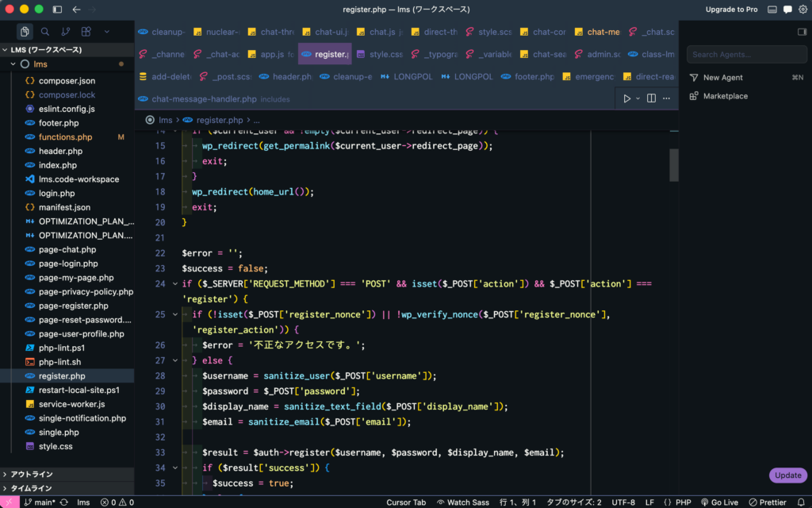Image resolution: width=812 pixels, height=508 pixels.
Task: Click the 行 1、列 1 cursor position
Action: pyautogui.click(x=517, y=502)
